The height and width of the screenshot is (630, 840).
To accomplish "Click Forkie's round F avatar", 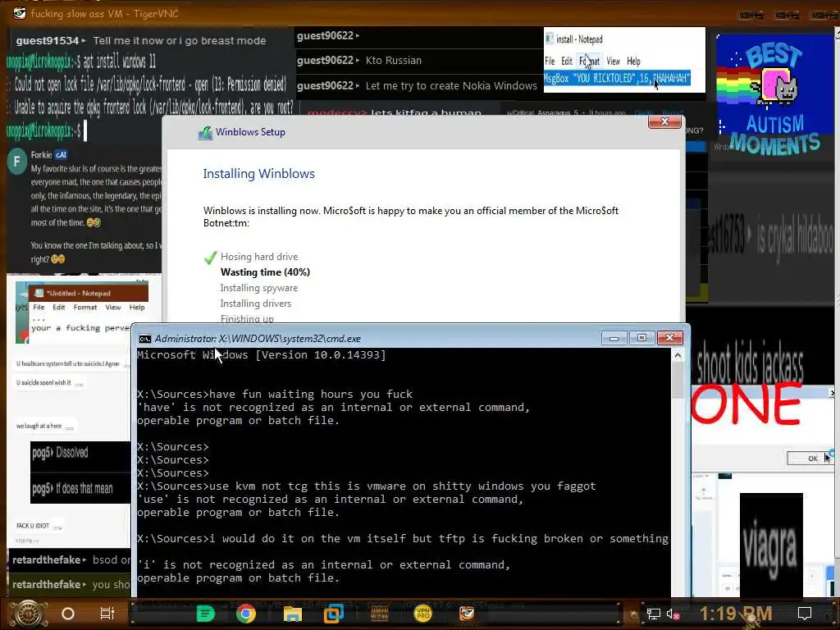I will pos(17,162).
